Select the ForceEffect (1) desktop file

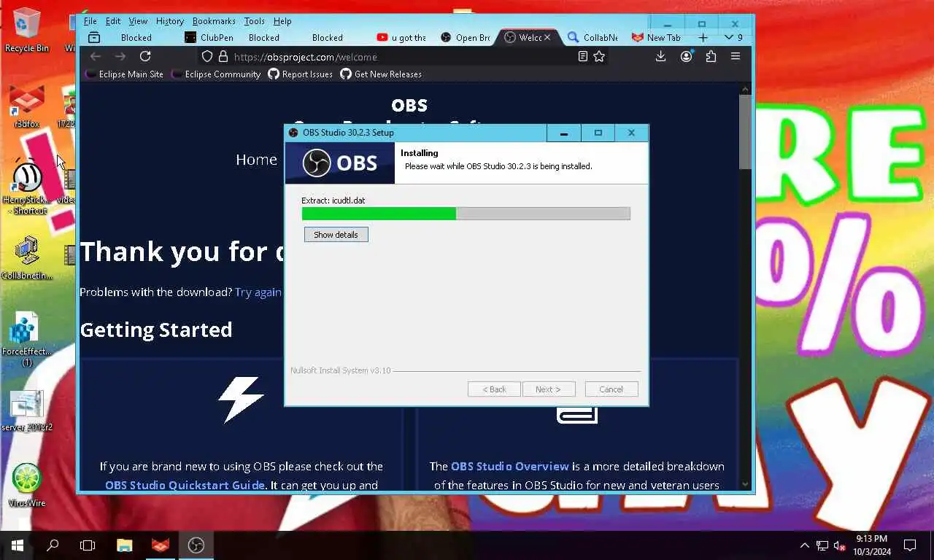point(27,339)
